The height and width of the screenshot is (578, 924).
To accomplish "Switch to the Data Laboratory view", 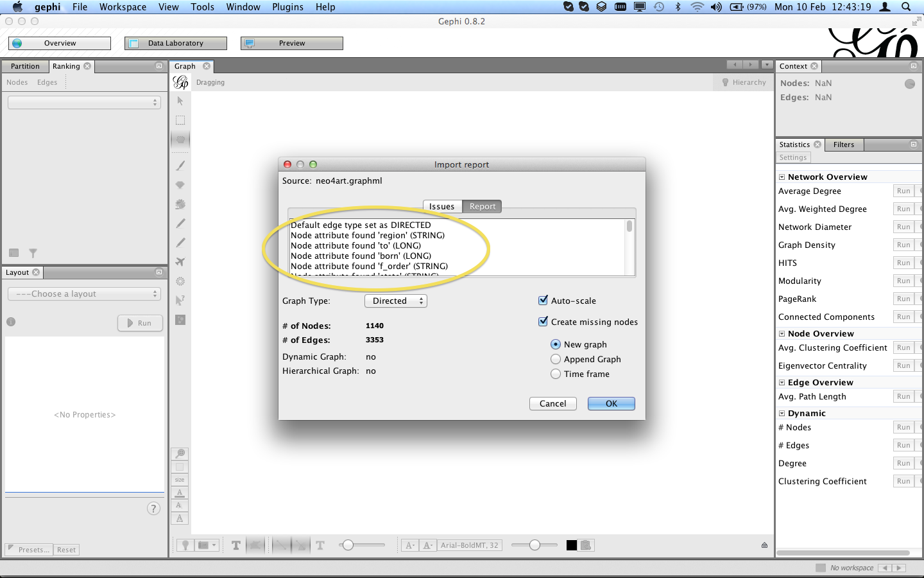I will (176, 43).
